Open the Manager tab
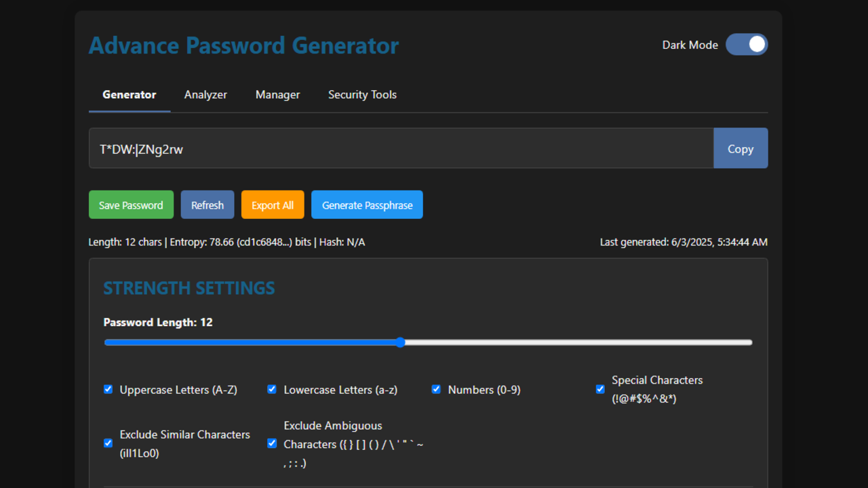The image size is (868, 488). click(x=277, y=95)
